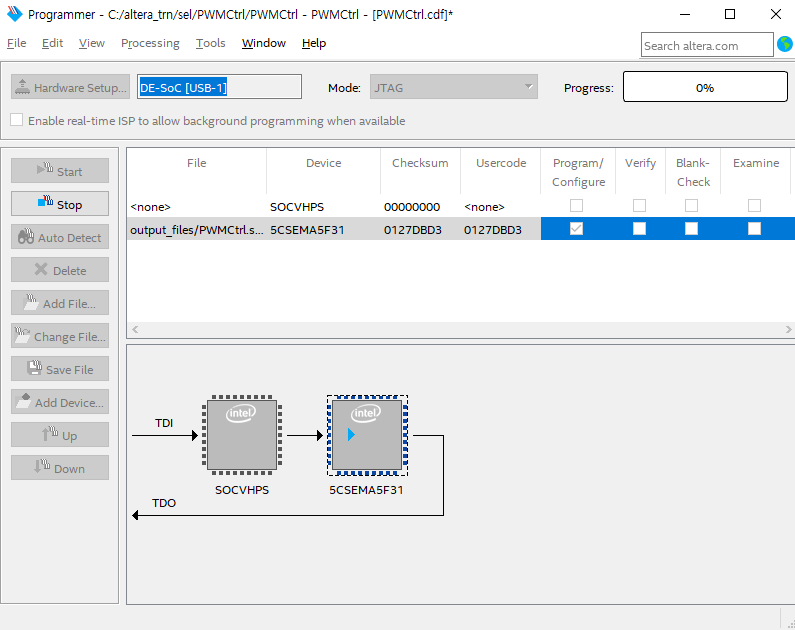Click Auto Detect button
Viewport: 795px width, 630px height.
[60, 237]
